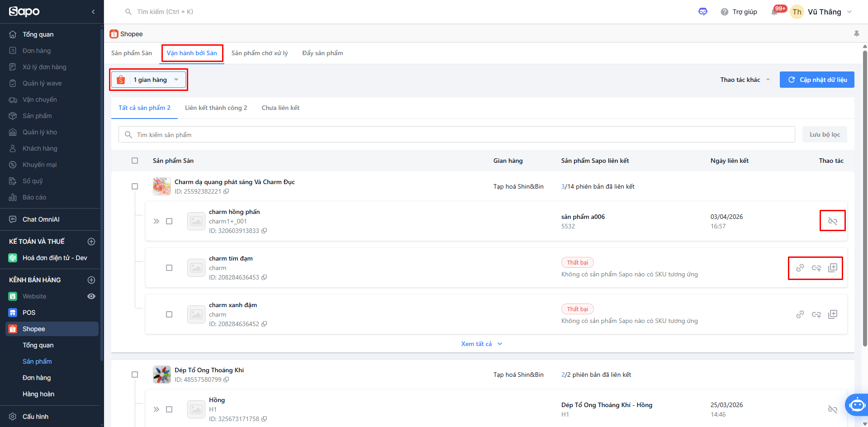The height and width of the screenshot is (427, 868).
Task: Select all products header checkbox
Action: (x=135, y=161)
